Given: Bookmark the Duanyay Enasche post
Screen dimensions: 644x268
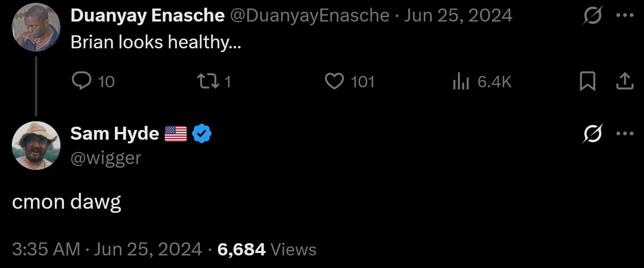Looking at the screenshot, I should (587, 81).
